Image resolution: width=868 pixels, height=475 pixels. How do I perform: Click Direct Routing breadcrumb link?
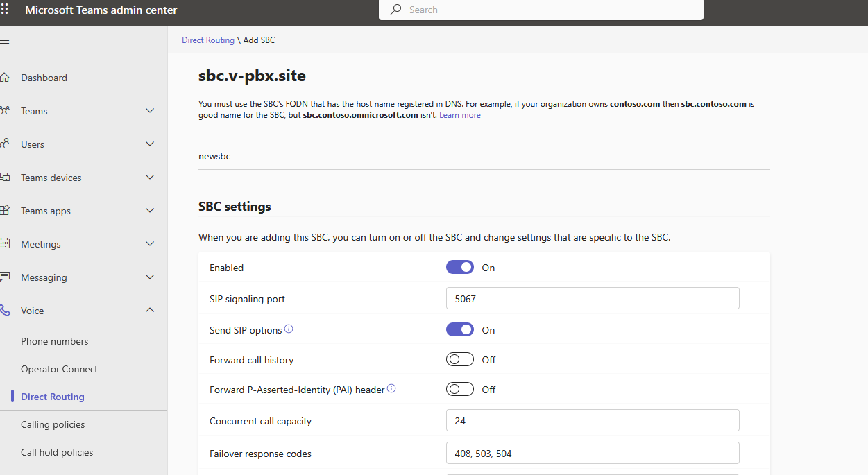208,40
